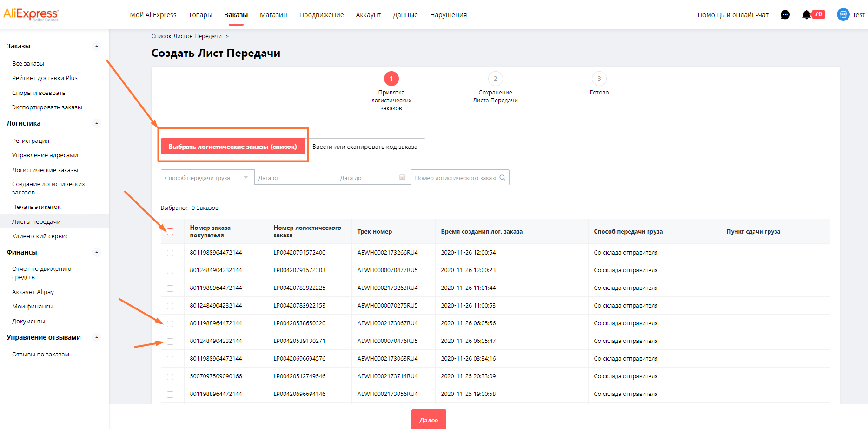Viewport: 868px width, 429px height.
Task: Click order number 5007097509090166
Action: pyautogui.click(x=216, y=376)
